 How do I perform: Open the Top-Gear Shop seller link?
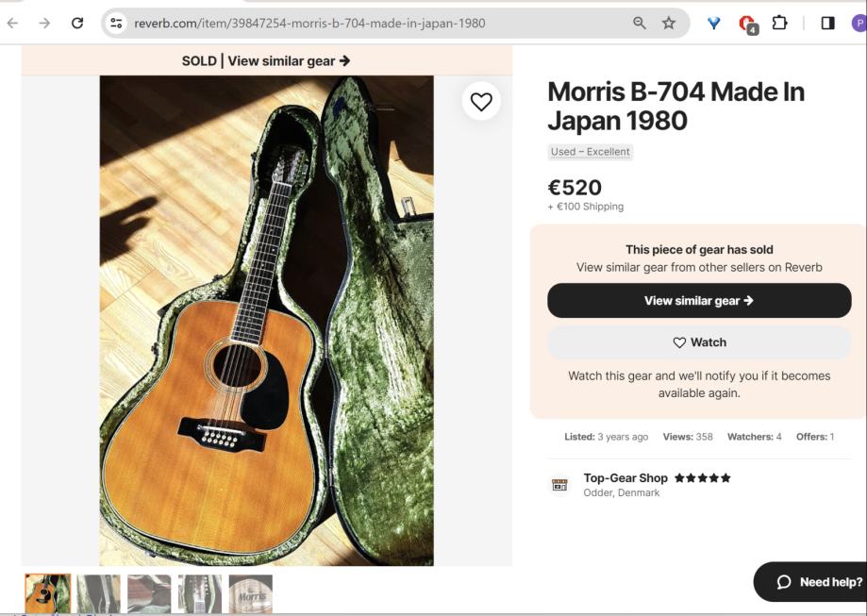(x=625, y=477)
